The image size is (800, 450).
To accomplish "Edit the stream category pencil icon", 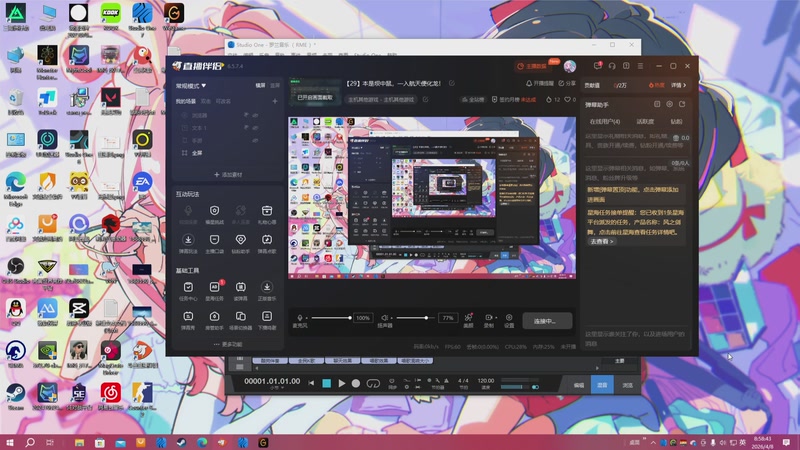I will pyautogui.click(x=426, y=99).
